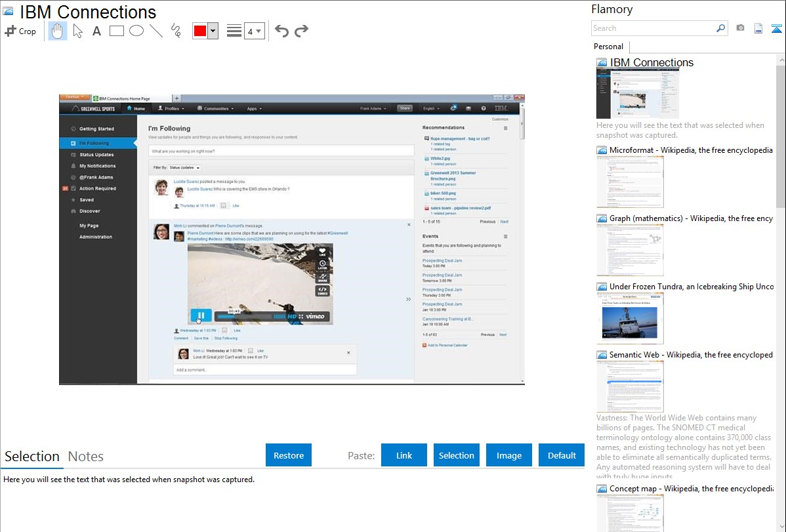
Task: Click the blue collapse-to-top arrow icon
Action: [x=776, y=28]
